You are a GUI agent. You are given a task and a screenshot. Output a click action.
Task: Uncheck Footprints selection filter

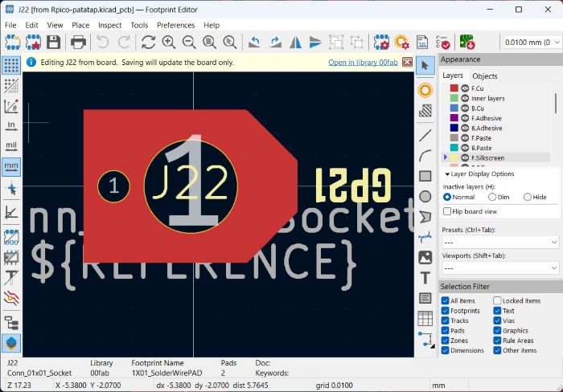coord(446,311)
